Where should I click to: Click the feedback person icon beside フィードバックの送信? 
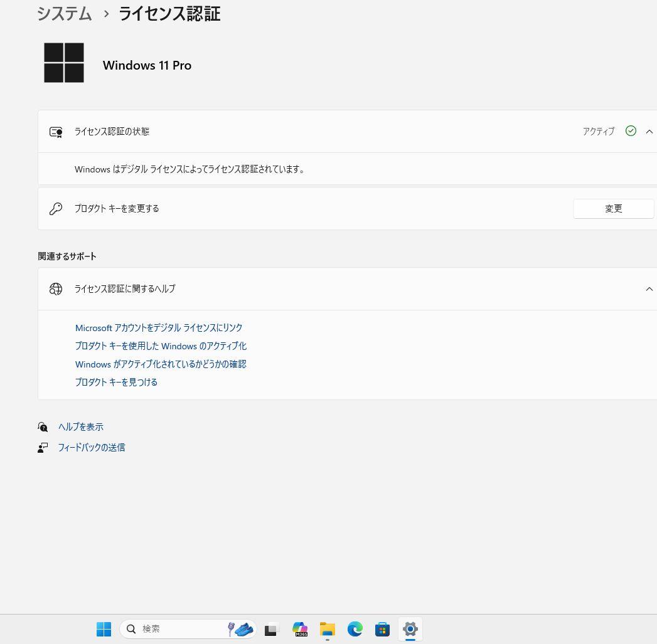coord(42,448)
